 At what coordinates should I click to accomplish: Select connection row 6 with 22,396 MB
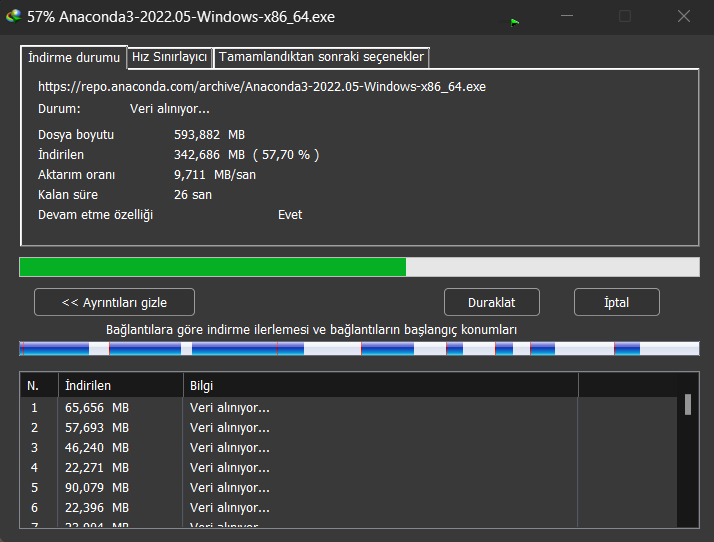click(x=348, y=508)
